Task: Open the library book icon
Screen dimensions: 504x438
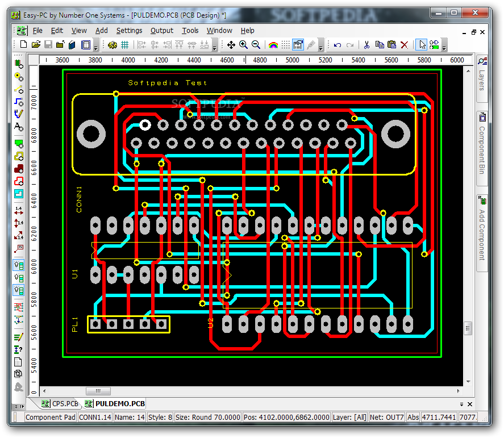Action: [x=72, y=45]
